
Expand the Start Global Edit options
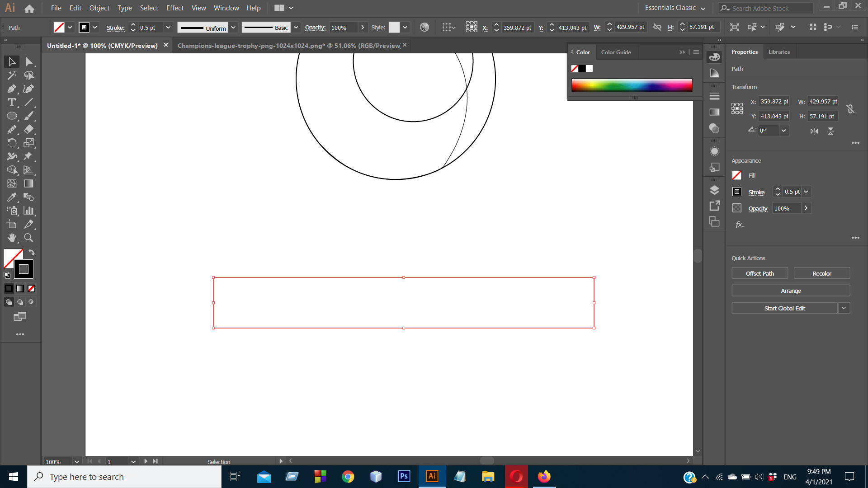844,308
